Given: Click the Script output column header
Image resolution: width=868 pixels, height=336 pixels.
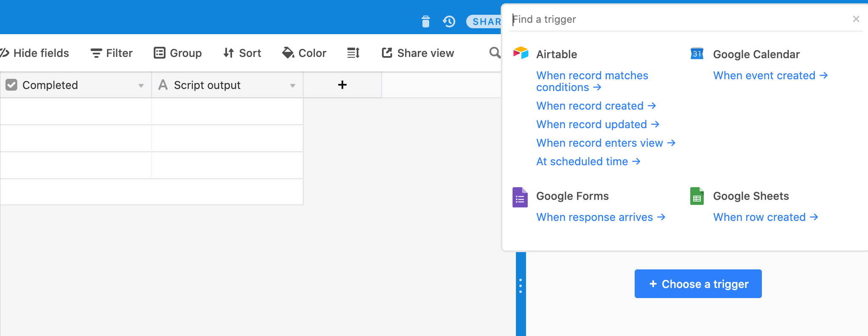Looking at the screenshot, I should [227, 85].
